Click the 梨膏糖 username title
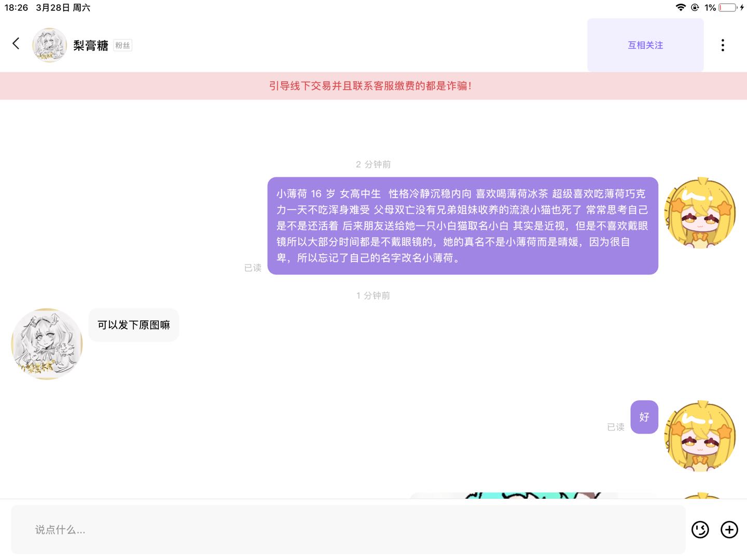The width and height of the screenshot is (747, 560). coord(91,46)
